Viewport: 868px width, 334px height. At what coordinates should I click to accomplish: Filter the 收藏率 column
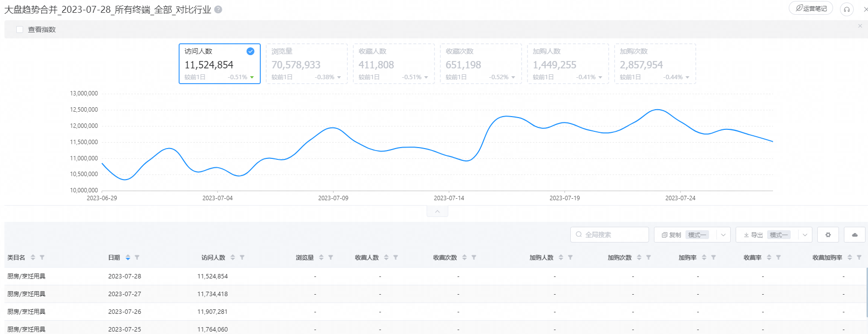click(x=778, y=257)
